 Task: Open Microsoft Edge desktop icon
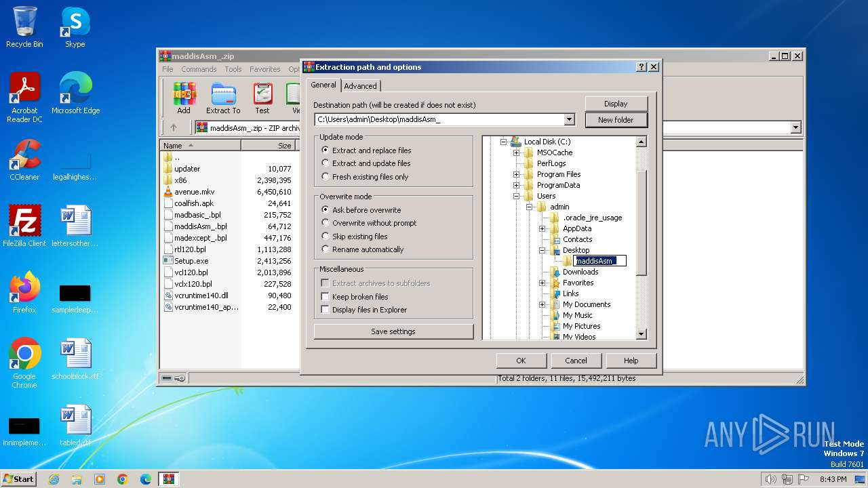[x=75, y=94]
